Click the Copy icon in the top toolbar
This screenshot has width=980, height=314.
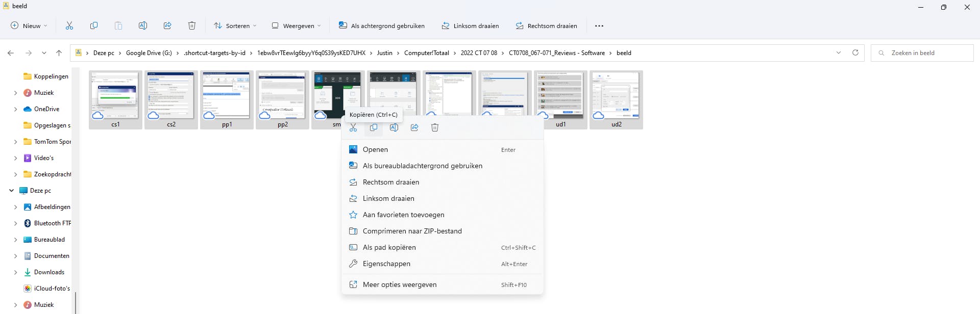click(x=94, y=25)
